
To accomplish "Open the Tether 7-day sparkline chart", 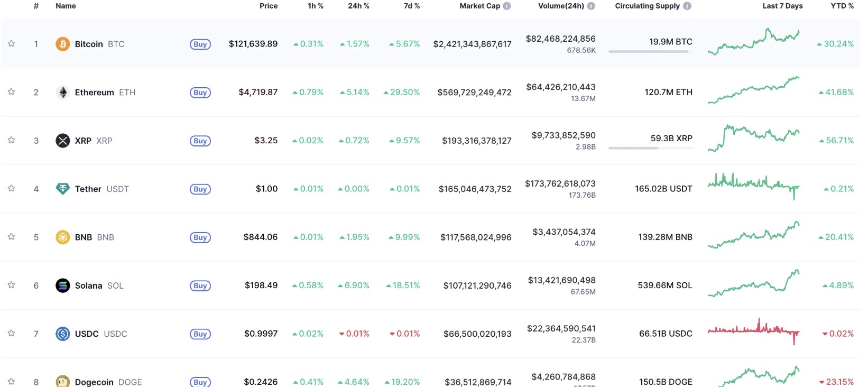I will (x=753, y=186).
